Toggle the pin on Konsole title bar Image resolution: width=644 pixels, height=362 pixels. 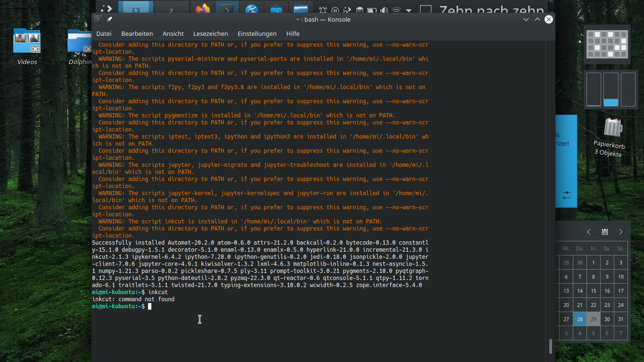pyautogui.click(x=109, y=19)
